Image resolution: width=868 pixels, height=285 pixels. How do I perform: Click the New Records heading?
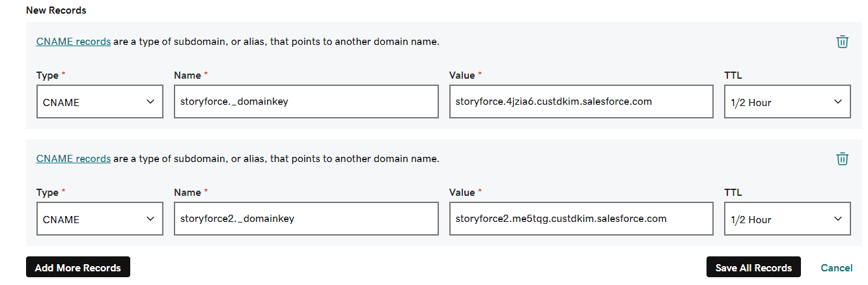tap(56, 10)
